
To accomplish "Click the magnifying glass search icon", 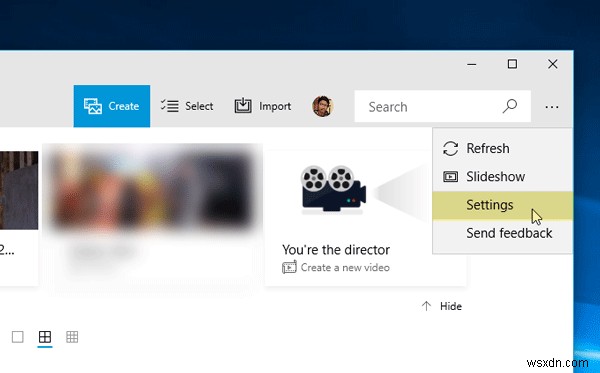I will (x=510, y=106).
